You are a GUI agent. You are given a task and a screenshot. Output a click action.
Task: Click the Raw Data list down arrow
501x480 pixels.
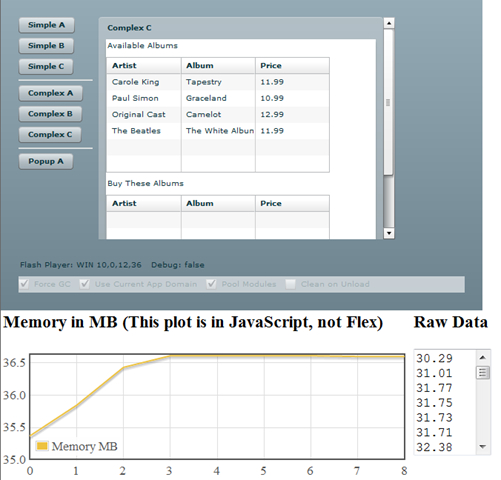coord(483,446)
